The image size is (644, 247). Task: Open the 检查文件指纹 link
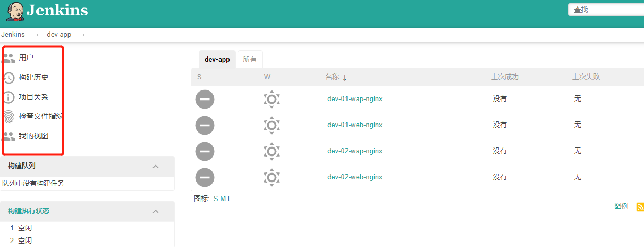[41, 116]
